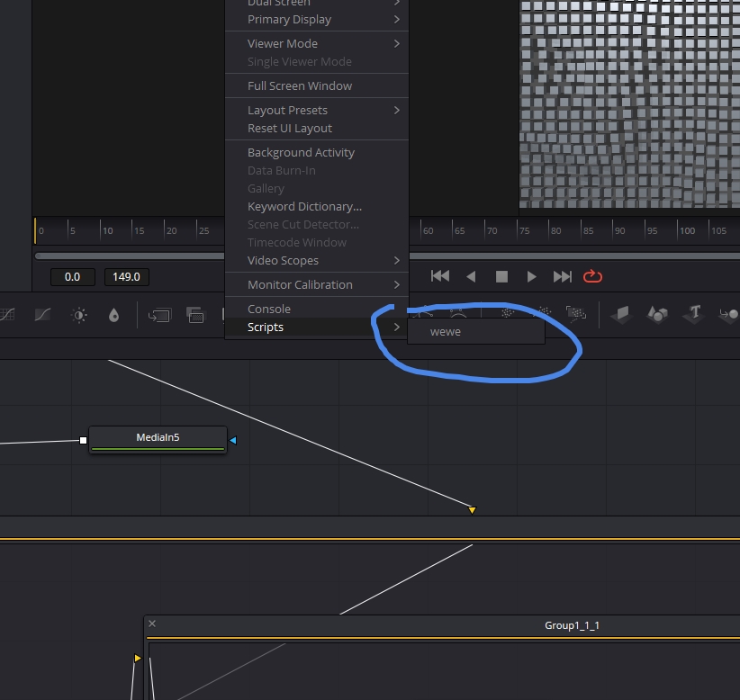Select the Group1_1_1 group title

572,625
